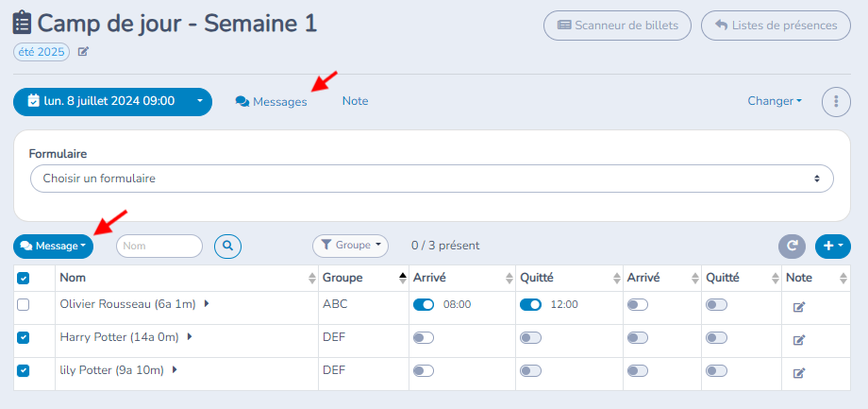Uncheck the box for Harry Potter
868x409 pixels.
(x=23, y=337)
